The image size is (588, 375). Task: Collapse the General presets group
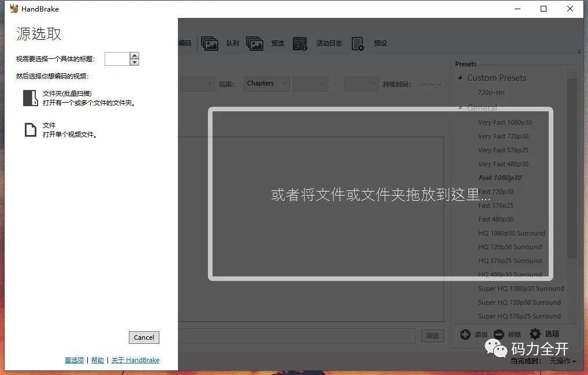coord(460,107)
